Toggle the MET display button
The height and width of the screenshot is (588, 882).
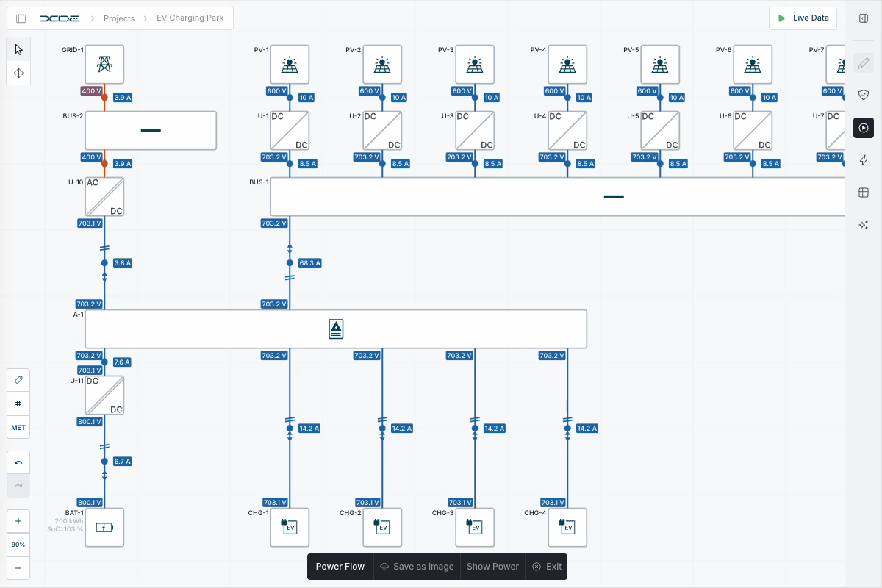click(18, 427)
